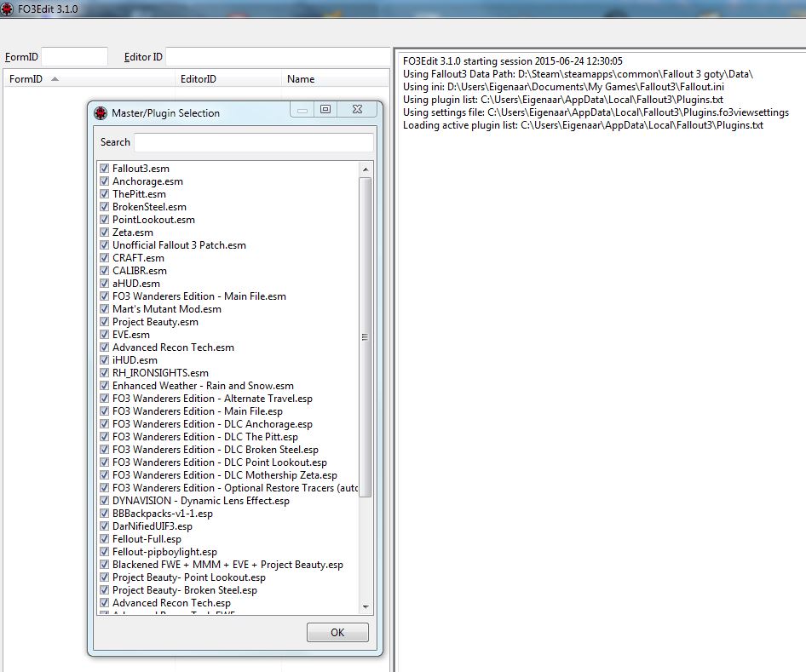
Task: Disable EVE.esm checkbox
Action: pyautogui.click(x=104, y=335)
